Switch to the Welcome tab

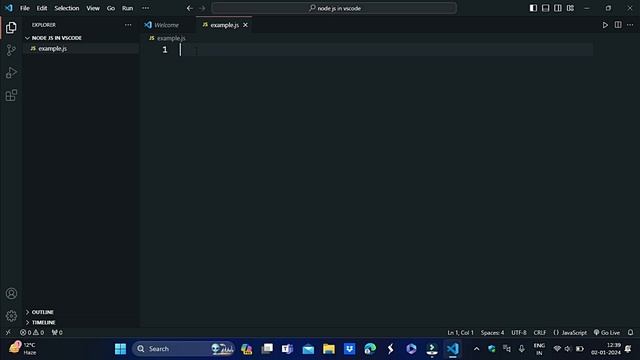[167, 25]
